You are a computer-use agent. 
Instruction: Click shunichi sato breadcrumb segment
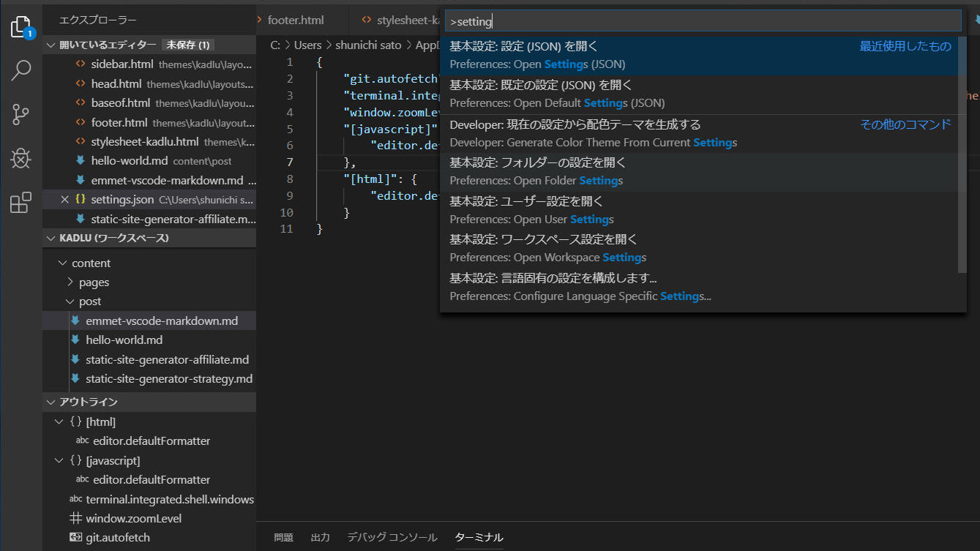coord(369,45)
